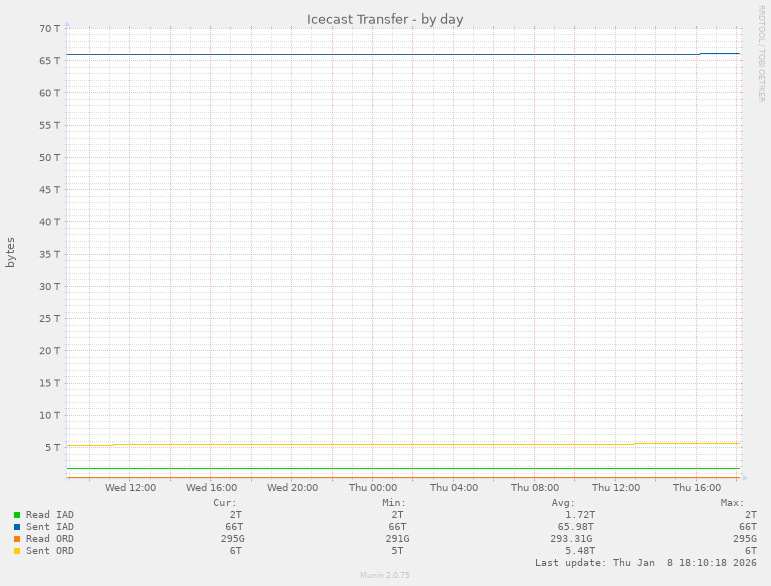Click the '65 T' y-axis tick label
Screen dimensions: 771x586
coord(49,61)
